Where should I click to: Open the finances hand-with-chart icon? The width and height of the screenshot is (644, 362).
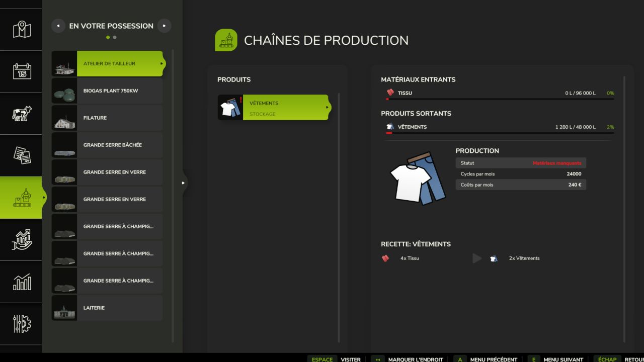(22, 239)
